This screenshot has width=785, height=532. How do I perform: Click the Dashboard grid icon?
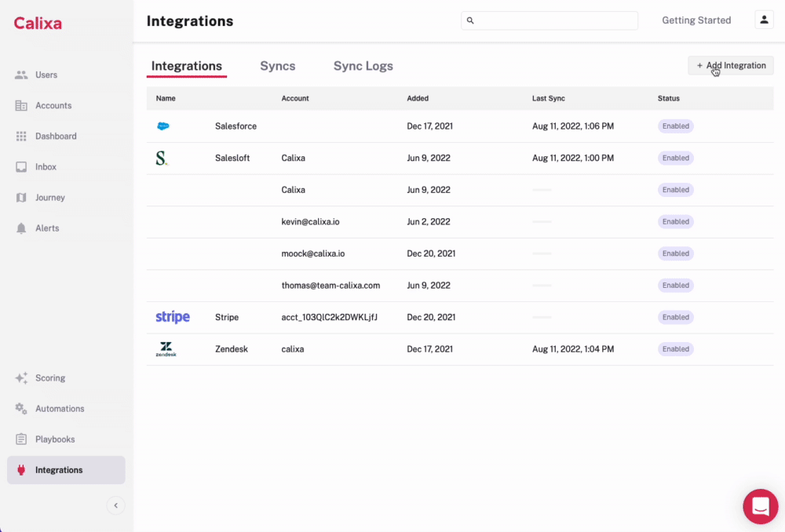tap(21, 136)
